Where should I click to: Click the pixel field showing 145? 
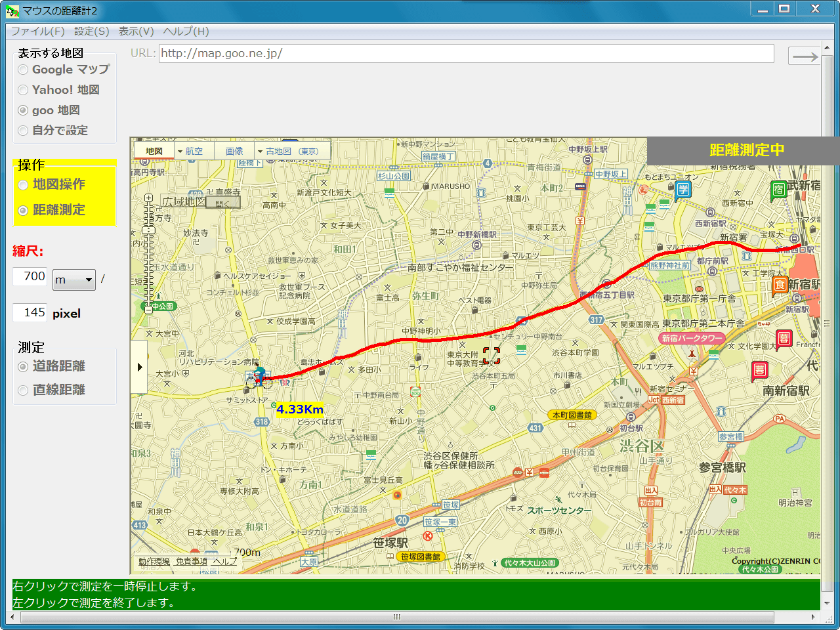pos(30,312)
